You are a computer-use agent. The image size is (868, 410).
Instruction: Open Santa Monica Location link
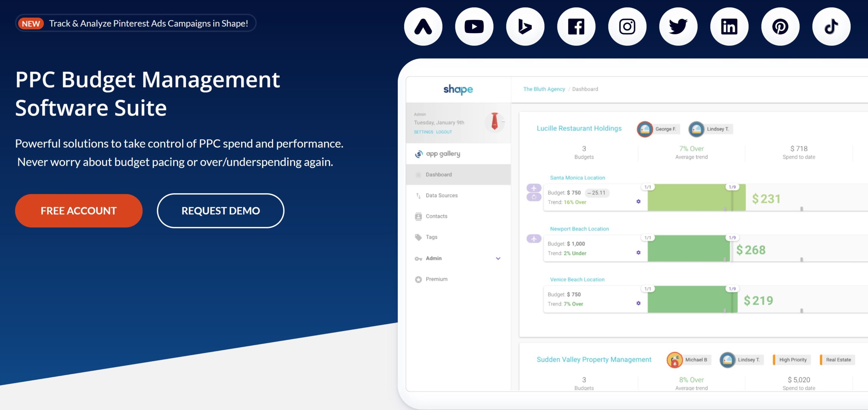click(x=577, y=178)
